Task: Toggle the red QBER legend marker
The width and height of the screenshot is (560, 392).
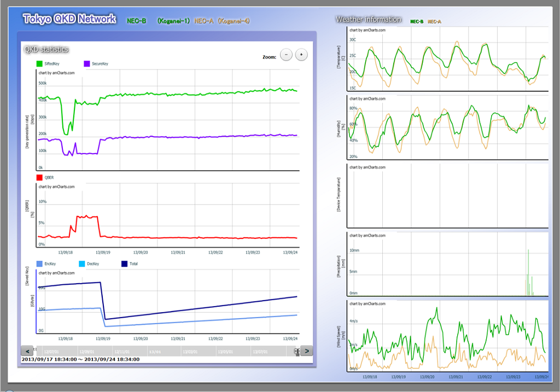Action: 39,178
